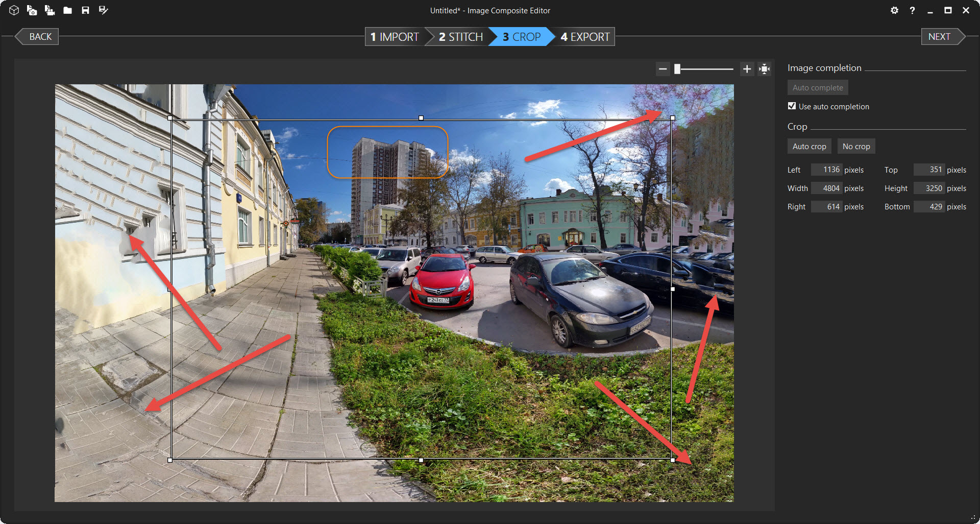The image size is (980, 524).
Task: Open an existing project folder icon
Action: click(x=67, y=10)
